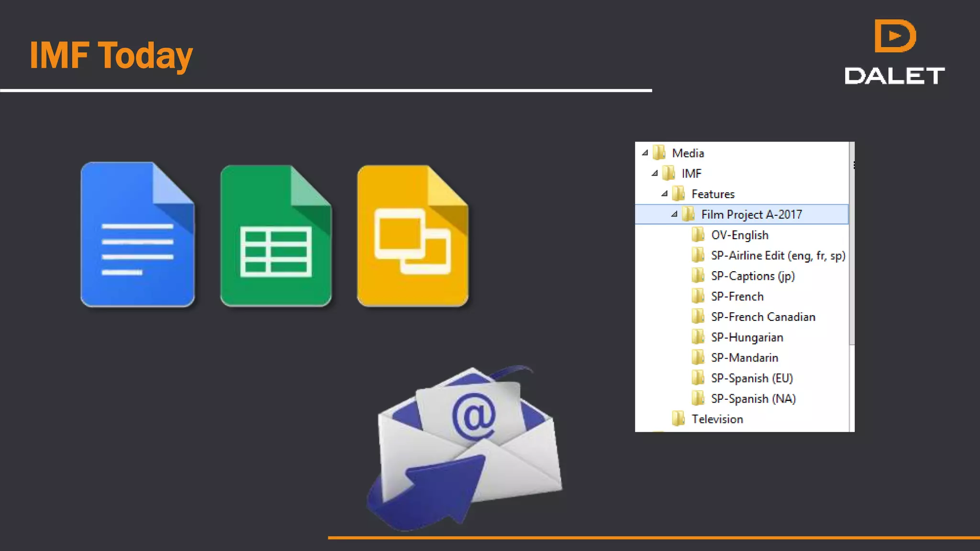Viewport: 980px width, 551px height.
Task: Click the green Google Sheets icon
Action: [x=276, y=235]
